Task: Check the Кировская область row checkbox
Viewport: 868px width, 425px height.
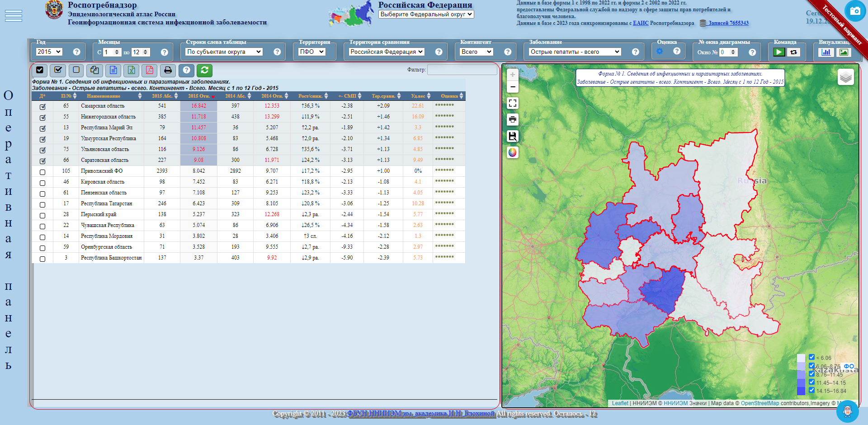Action: [x=42, y=183]
